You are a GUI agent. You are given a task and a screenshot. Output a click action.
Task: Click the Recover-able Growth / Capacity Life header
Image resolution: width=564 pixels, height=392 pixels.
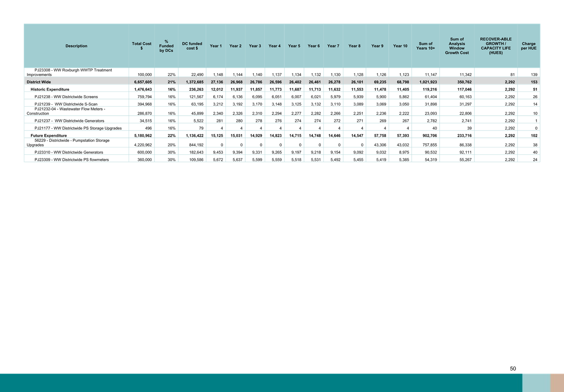tap(496, 46)
